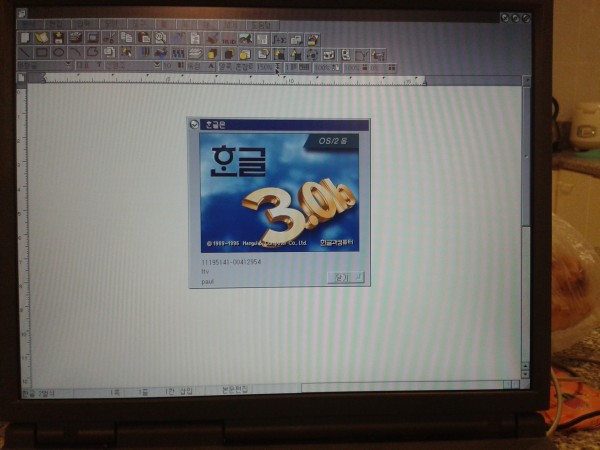600x450 pixels.
Task: Open the 한글은 dialog system menu icon
Action: click(194, 124)
